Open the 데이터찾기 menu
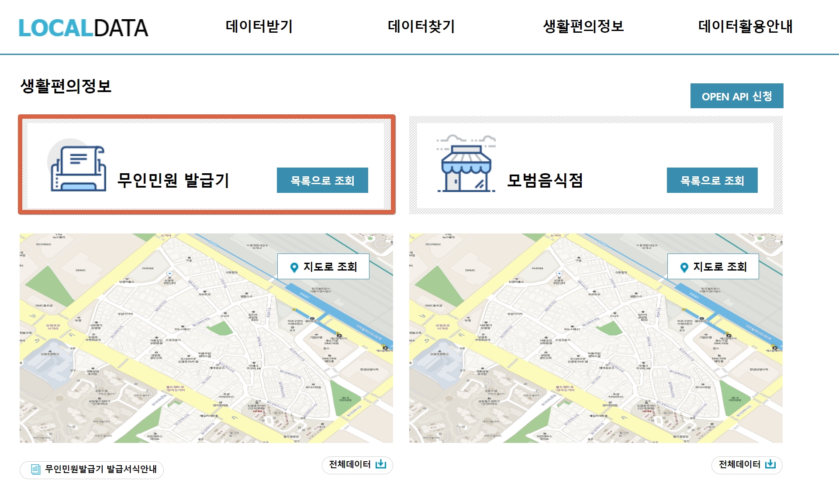Viewport: 839px width, 504px height. pyautogui.click(x=421, y=27)
